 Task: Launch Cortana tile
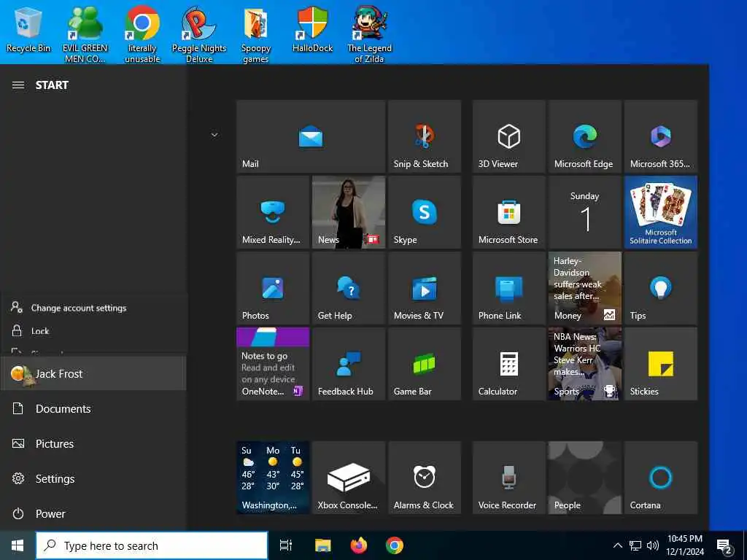[x=660, y=477]
